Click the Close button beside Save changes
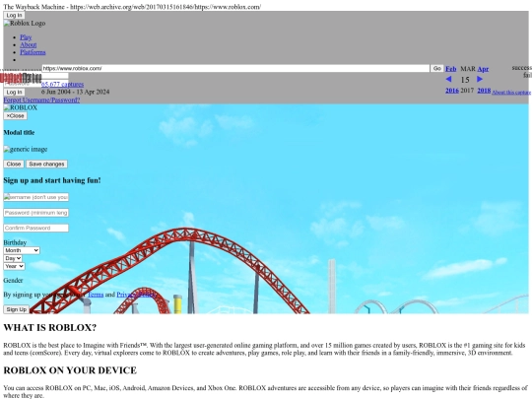The image size is (532, 399). pos(14,165)
